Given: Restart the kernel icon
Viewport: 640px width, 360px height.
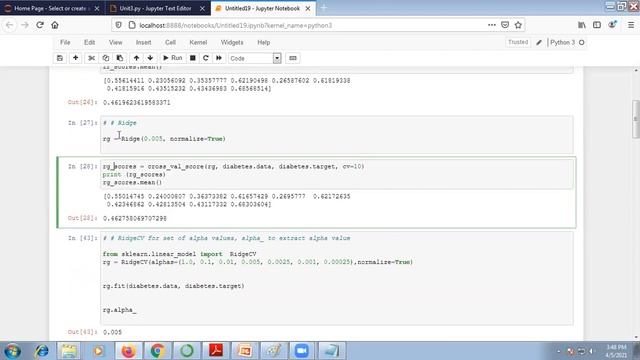Looking at the screenshot, I should coord(206,58).
